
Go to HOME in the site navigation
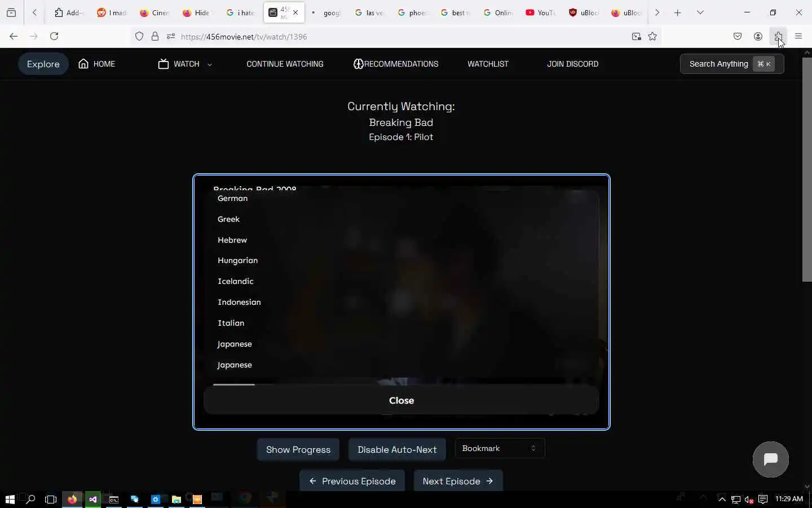pos(97,64)
